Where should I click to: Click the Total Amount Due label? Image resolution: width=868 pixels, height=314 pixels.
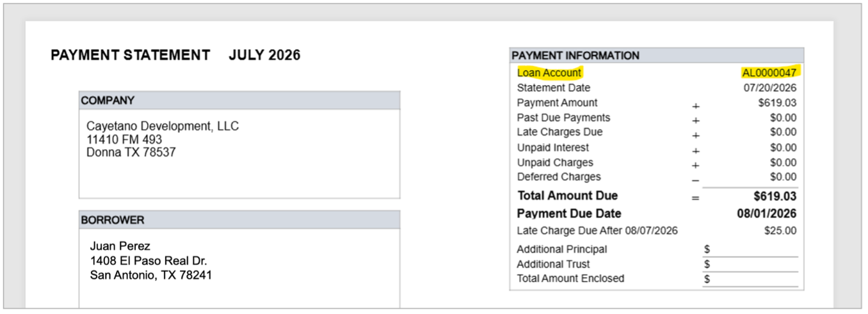click(x=567, y=196)
